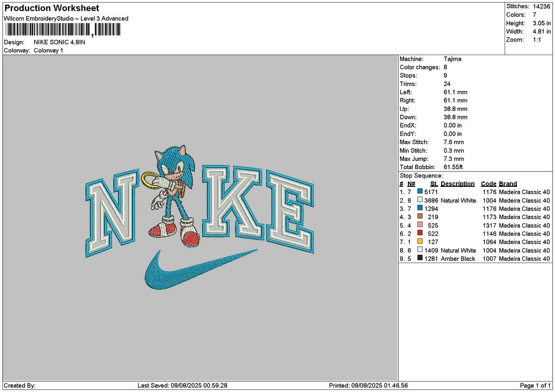The width and height of the screenshot is (555, 392).
Task: Select the black swatch for Amber Black
Action: 419,258
